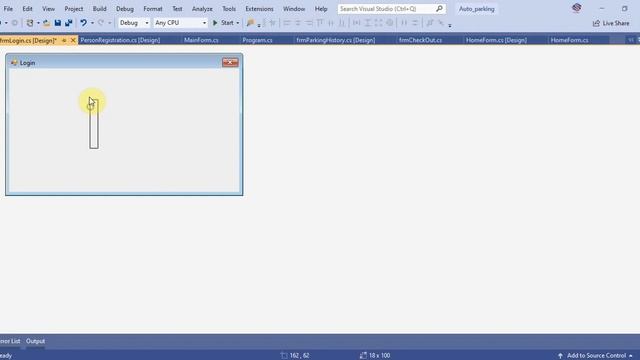Click the Make Same Width icon
The width and height of the screenshot is (640, 360).
click(356, 23)
